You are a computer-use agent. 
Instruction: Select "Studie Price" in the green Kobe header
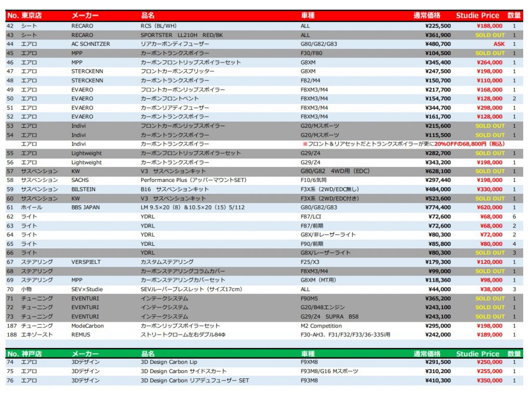click(477, 353)
